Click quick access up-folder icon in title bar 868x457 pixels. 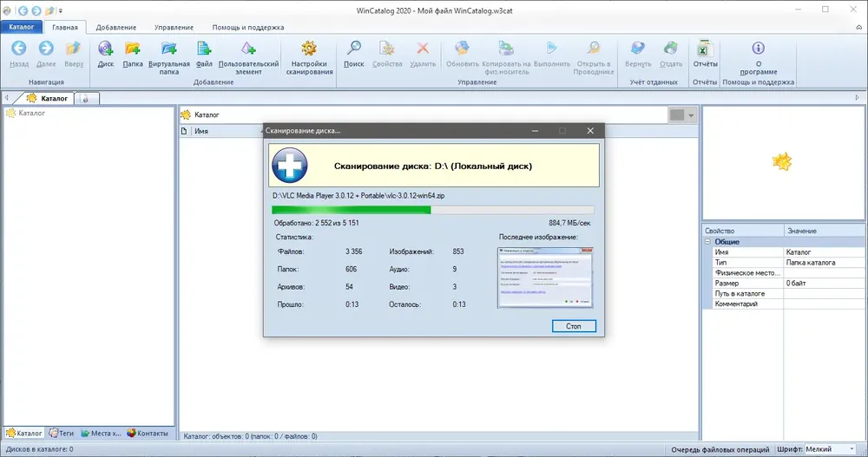49,10
